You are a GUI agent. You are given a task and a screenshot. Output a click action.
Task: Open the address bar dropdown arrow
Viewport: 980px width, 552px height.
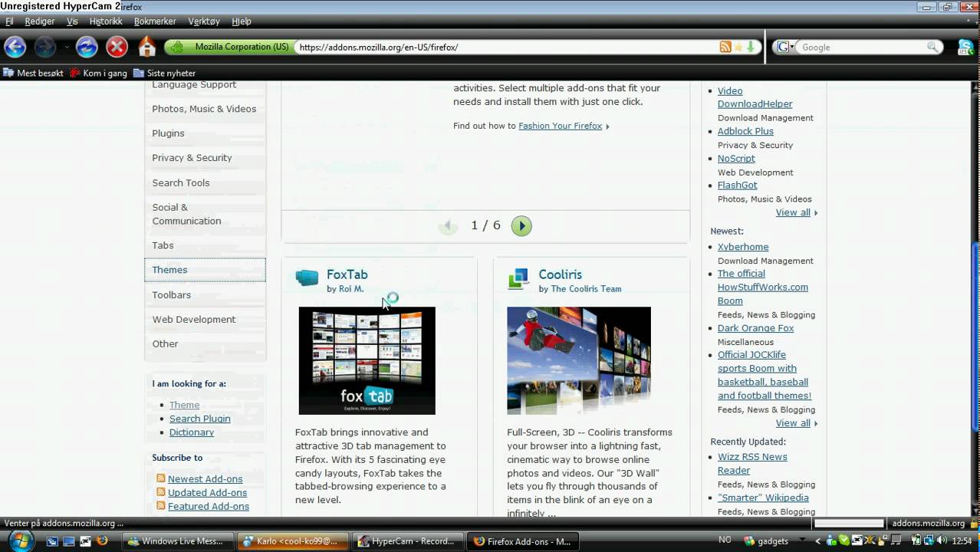[751, 47]
